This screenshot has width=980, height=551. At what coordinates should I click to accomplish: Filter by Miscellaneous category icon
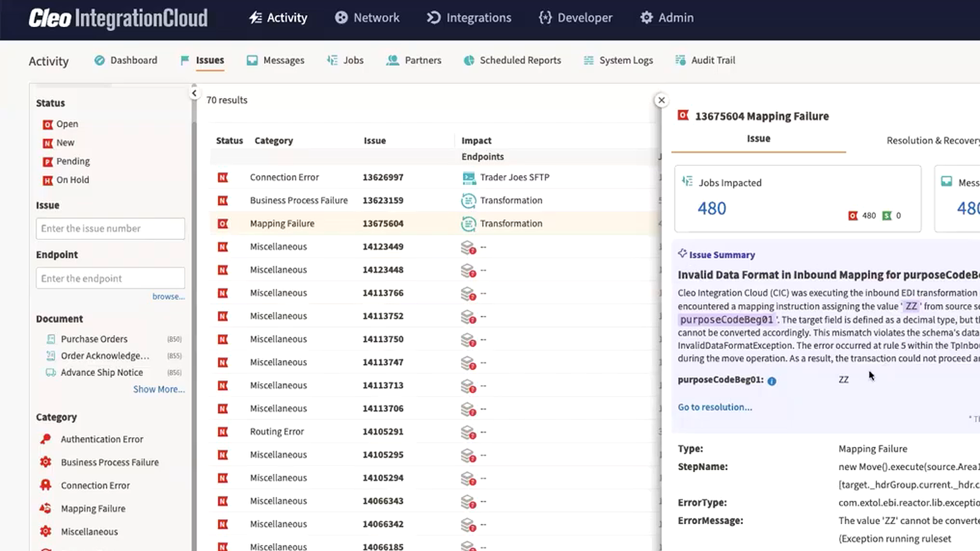45,531
